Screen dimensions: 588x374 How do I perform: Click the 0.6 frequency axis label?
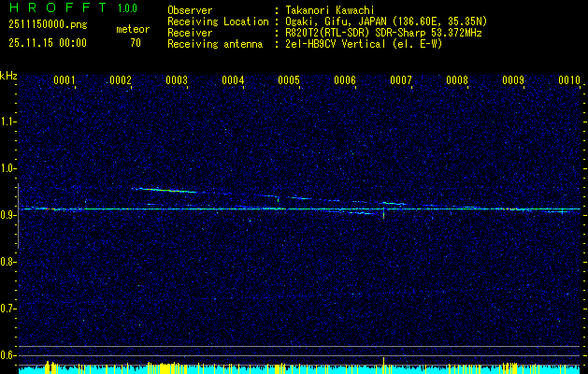coord(8,355)
